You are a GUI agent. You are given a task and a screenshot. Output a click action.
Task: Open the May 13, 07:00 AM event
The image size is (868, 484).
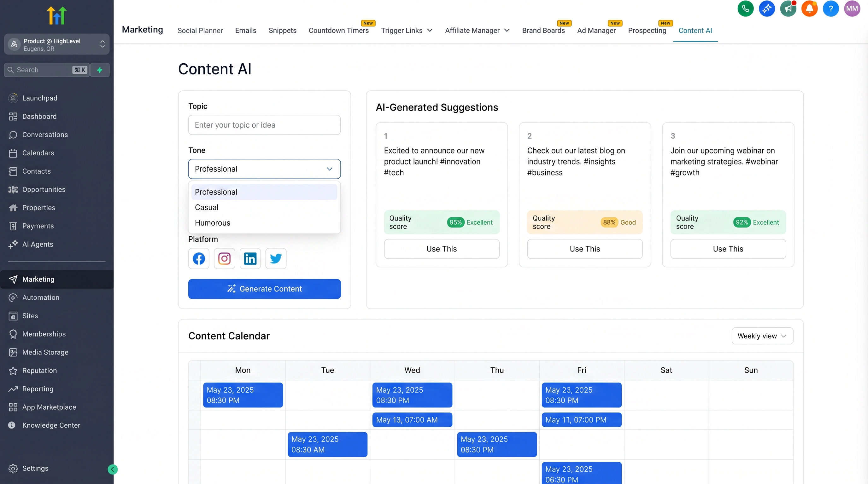point(412,420)
